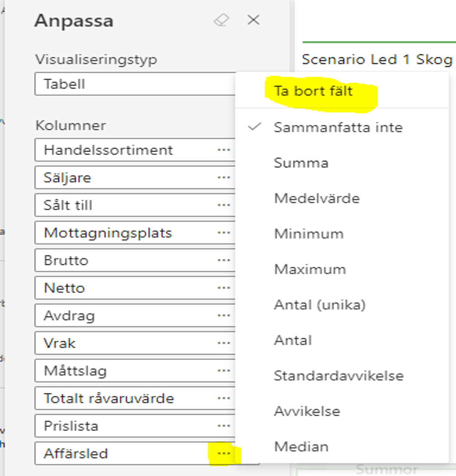Click the Avdrag column field
The height and width of the screenshot is (476, 456).
(135, 316)
